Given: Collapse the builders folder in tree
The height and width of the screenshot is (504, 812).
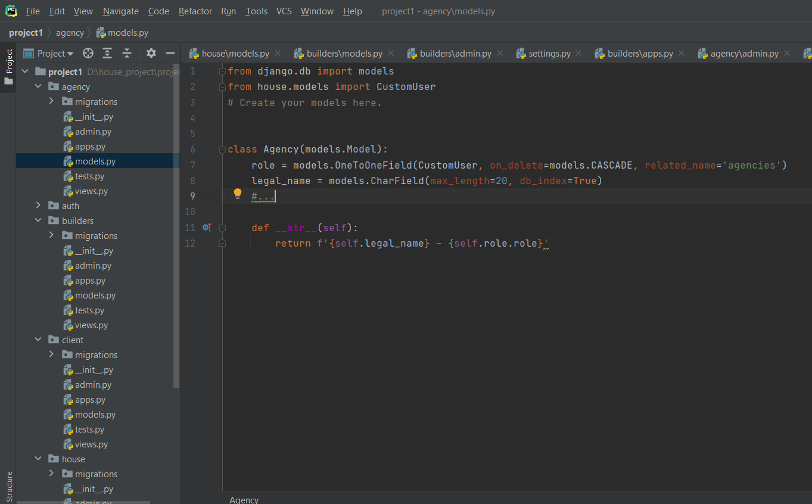Looking at the screenshot, I should [39, 220].
